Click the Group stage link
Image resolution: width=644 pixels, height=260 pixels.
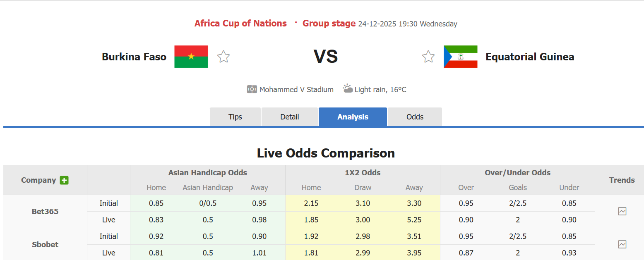tap(329, 23)
